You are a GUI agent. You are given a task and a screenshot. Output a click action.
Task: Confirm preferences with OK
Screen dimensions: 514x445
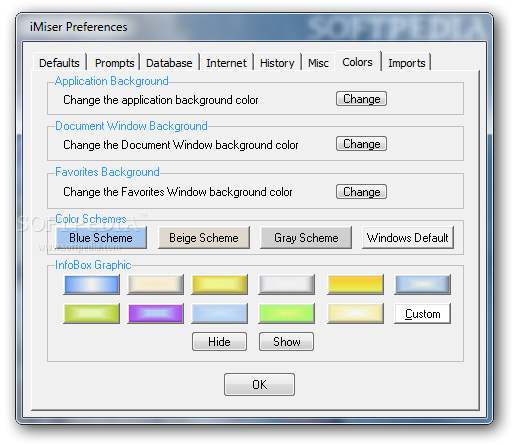(x=259, y=384)
